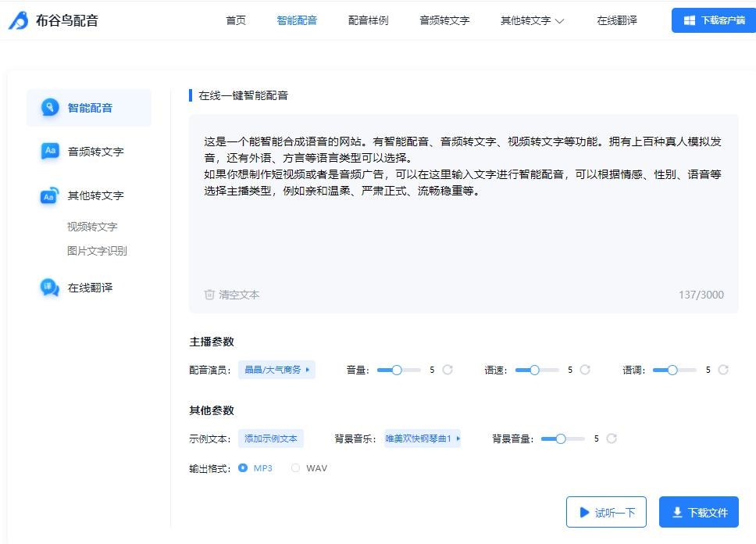756x544 pixels.
Task: Click the trash icon beside 清空文本
Action: tap(209, 295)
